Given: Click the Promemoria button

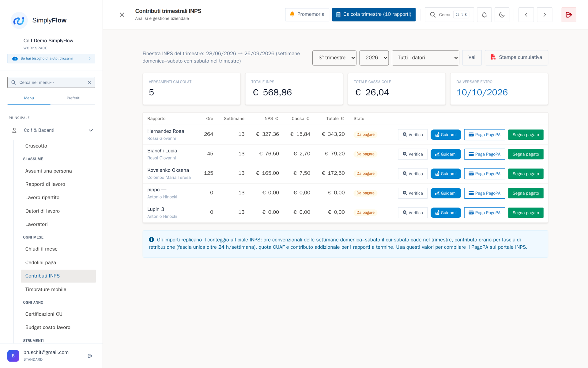Looking at the screenshot, I should (x=307, y=14).
